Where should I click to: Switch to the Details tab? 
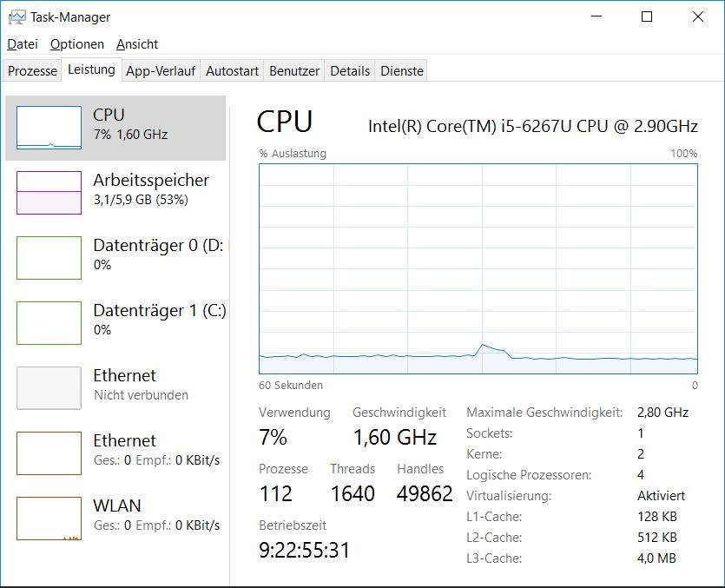tap(350, 71)
